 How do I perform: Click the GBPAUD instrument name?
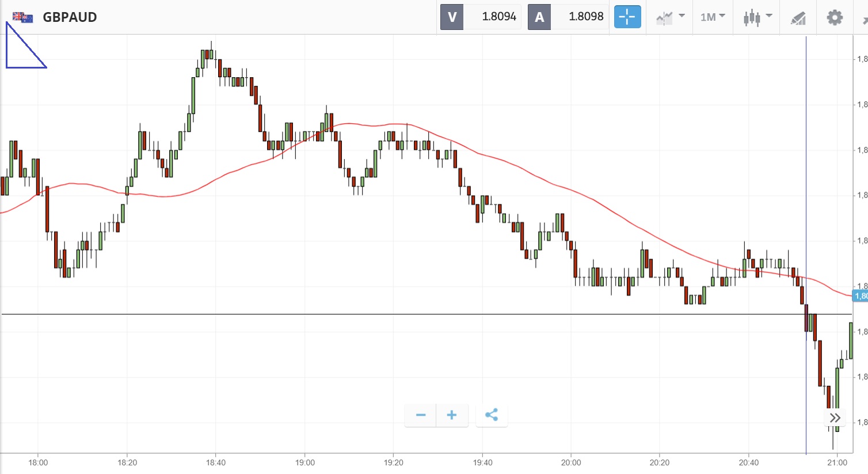[70, 17]
